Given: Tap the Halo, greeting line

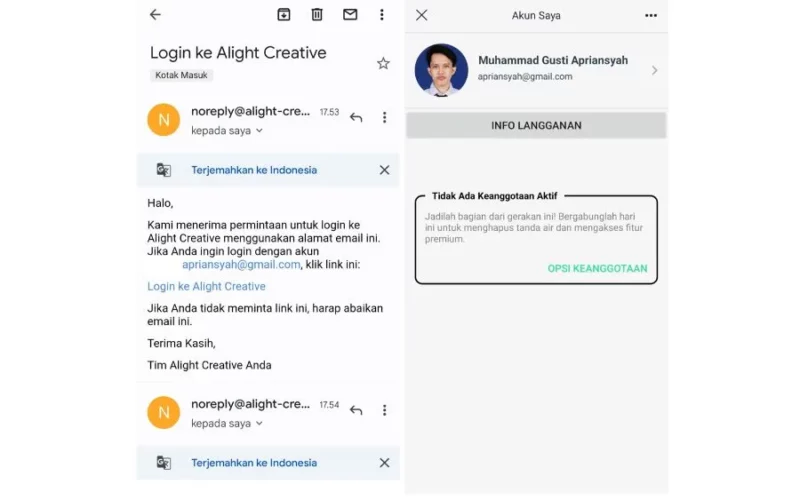Looking at the screenshot, I should [x=160, y=203].
